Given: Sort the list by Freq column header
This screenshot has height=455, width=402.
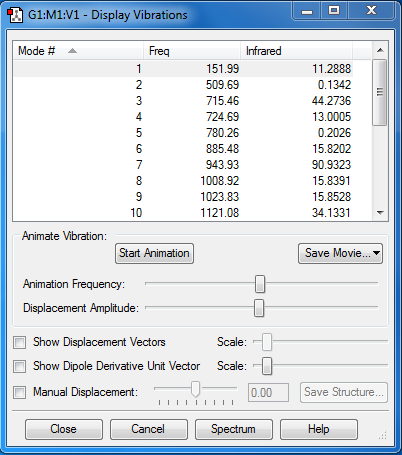Looking at the screenshot, I should coord(192,51).
